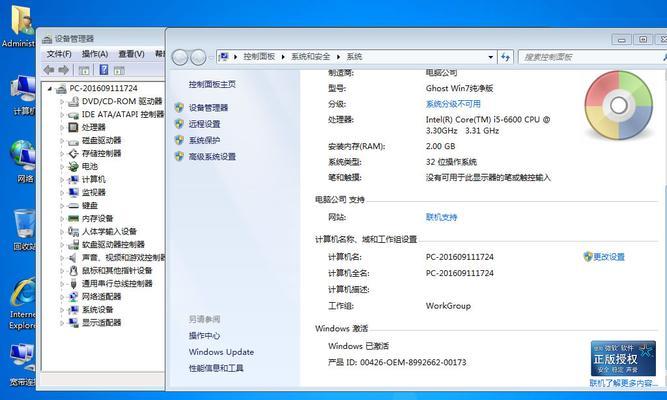The width and height of the screenshot is (667, 400).
Task: Select the 计算机 desktop icon
Action: tap(24, 95)
